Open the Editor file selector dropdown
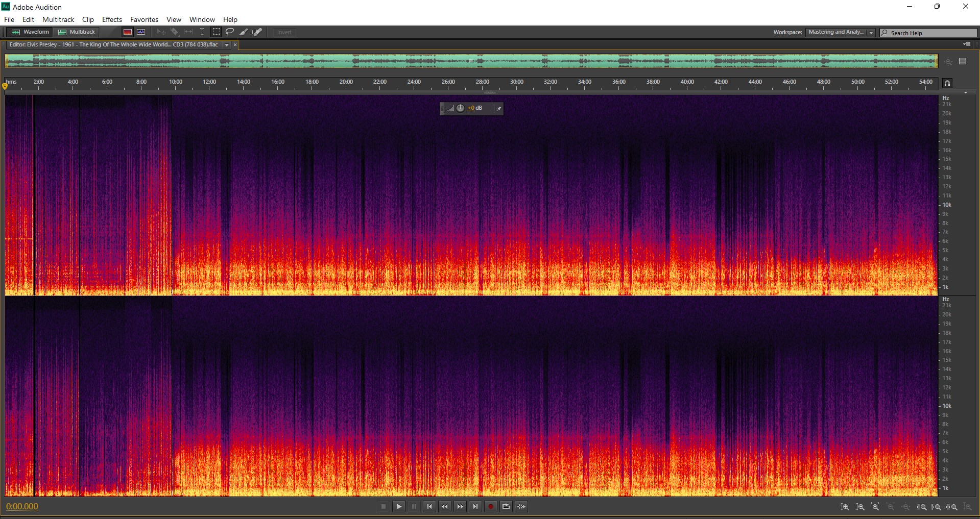Image resolution: width=980 pixels, height=519 pixels. coord(227,45)
